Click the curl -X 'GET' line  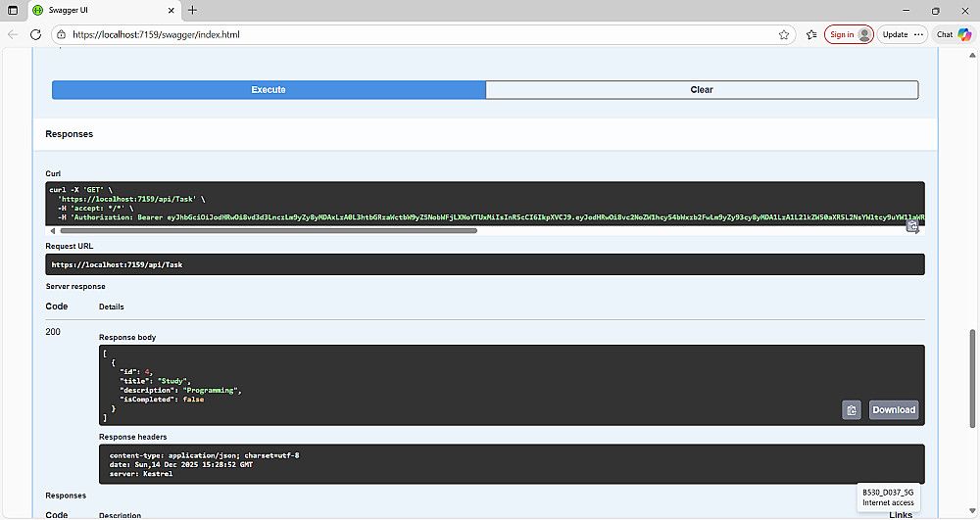click(81, 190)
